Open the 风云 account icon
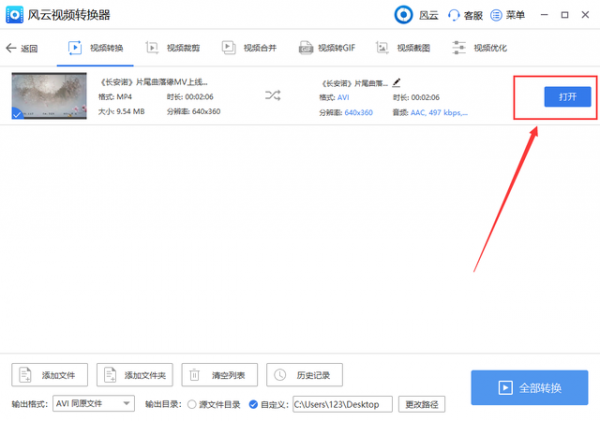The width and height of the screenshot is (600, 421). tap(403, 15)
